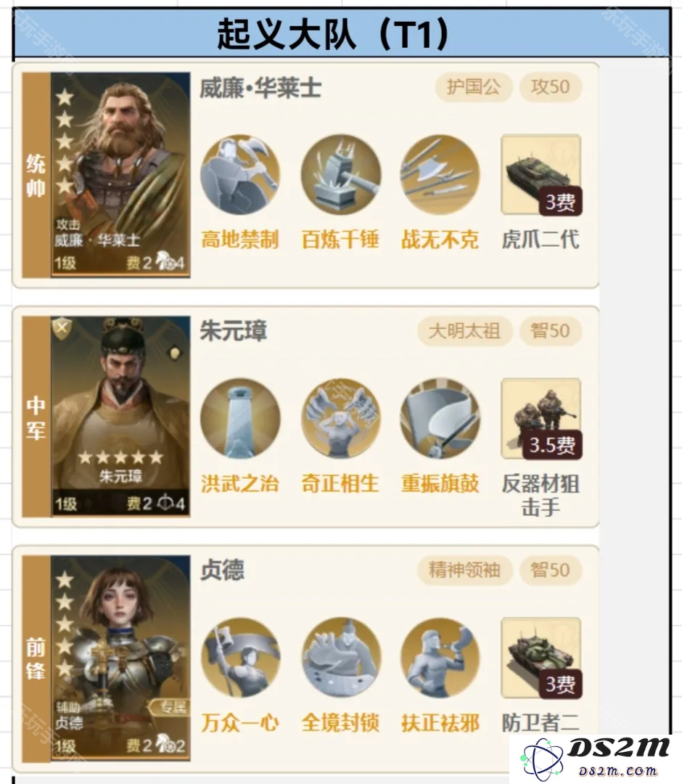Viewport: 682px width, 784px height.
Task: Select the 高地禁制 skill icon
Action: (x=240, y=175)
